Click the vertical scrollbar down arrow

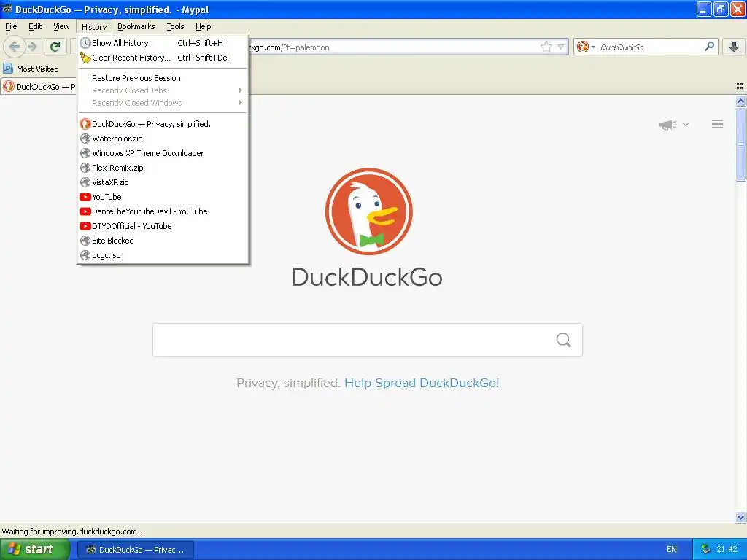tap(740, 517)
